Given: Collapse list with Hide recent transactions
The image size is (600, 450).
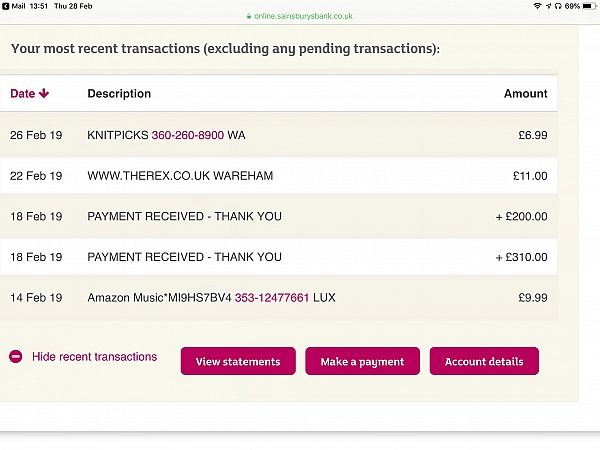Looking at the screenshot, I should click(x=95, y=357).
